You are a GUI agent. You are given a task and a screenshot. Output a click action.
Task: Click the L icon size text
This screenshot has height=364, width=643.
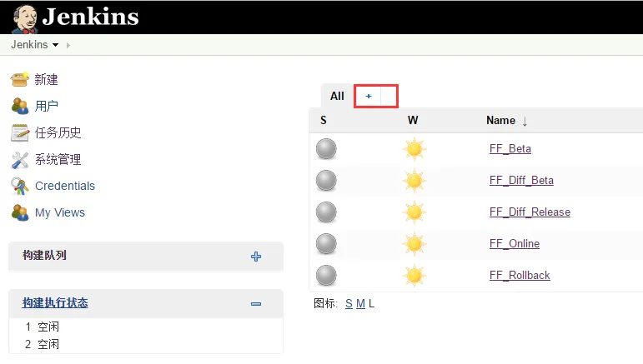[x=371, y=304]
